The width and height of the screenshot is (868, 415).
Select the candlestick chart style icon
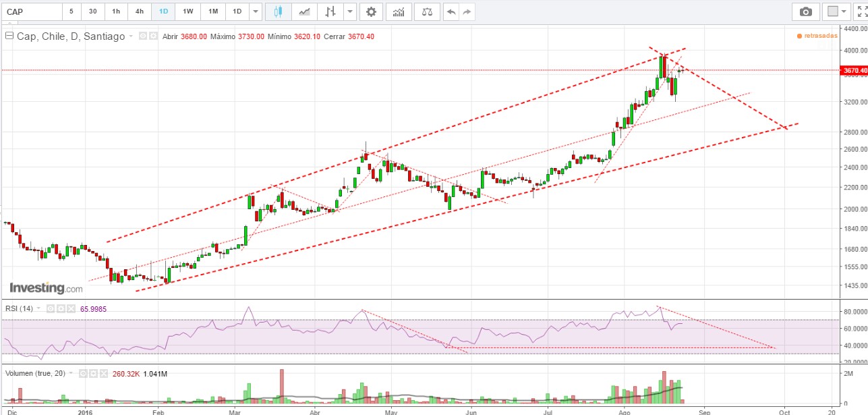(x=279, y=11)
